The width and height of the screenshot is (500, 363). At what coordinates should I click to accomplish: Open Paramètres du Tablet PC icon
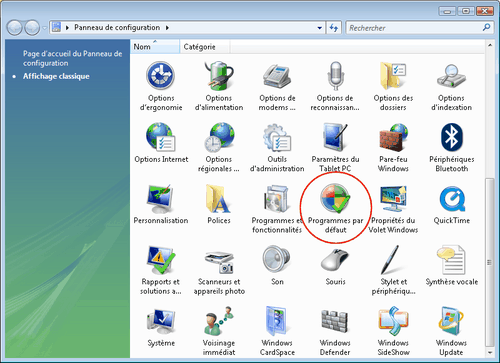pyautogui.click(x=335, y=137)
